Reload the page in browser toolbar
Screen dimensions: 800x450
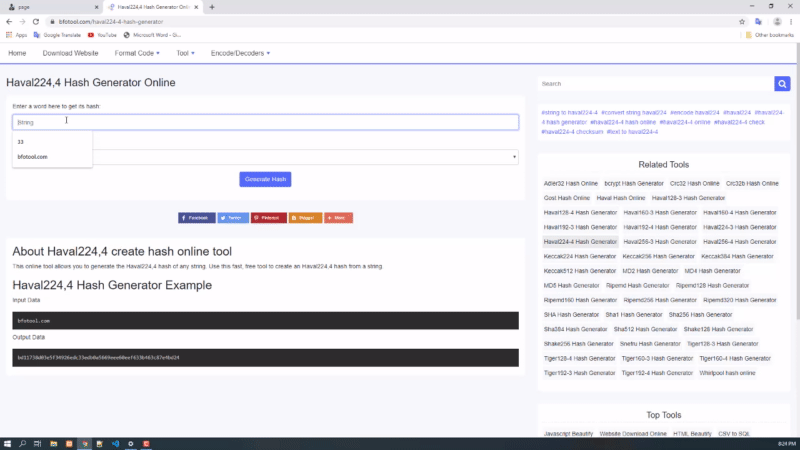(x=36, y=21)
